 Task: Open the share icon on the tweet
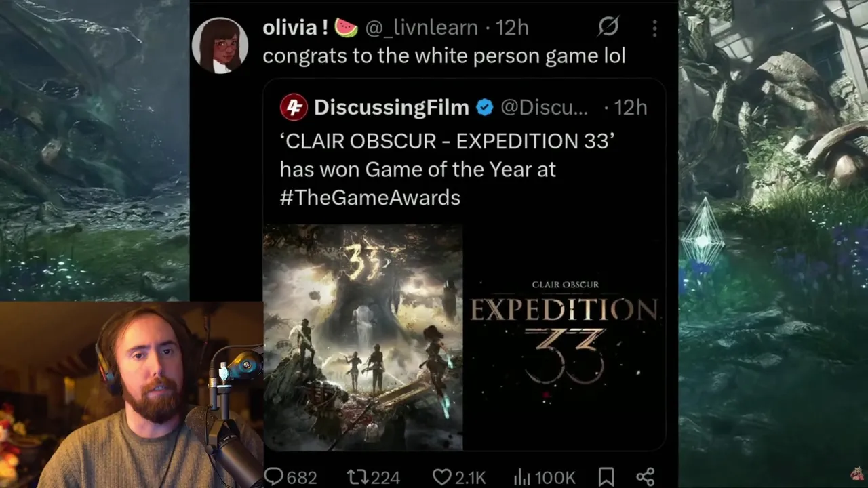tap(645, 477)
